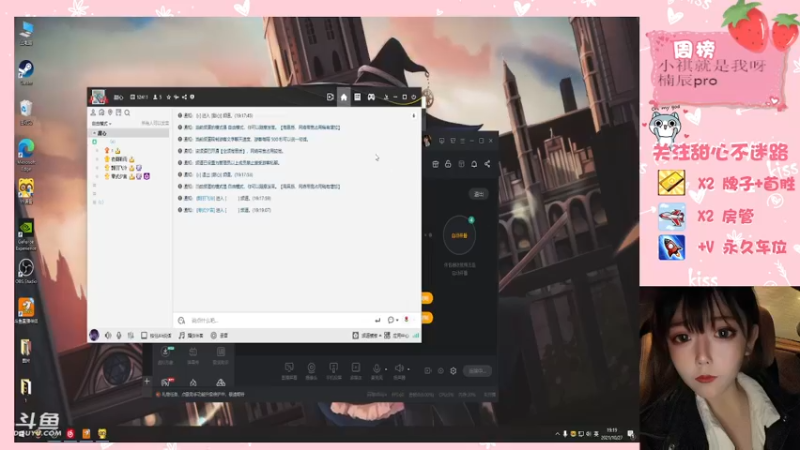Viewport: 800px width, 450px height.
Task: Click the user avatar in YY bottom bar
Action: coord(94,335)
